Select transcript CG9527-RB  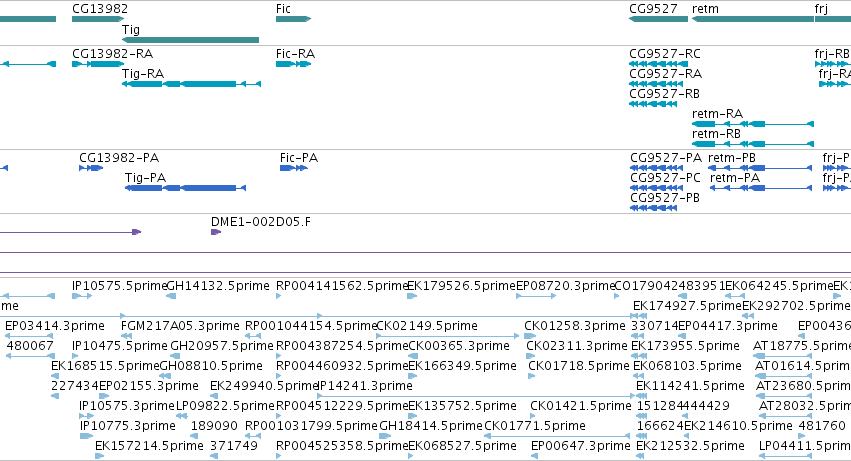[x=664, y=94]
